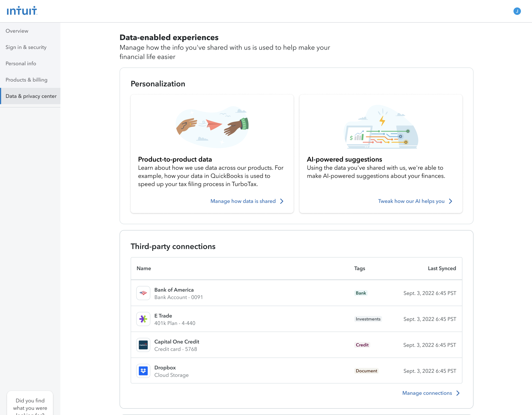This screenshot has height=415, width=532.
Task: Click Tweak how our AI helps you link
Action: click(x=411, y=201)
